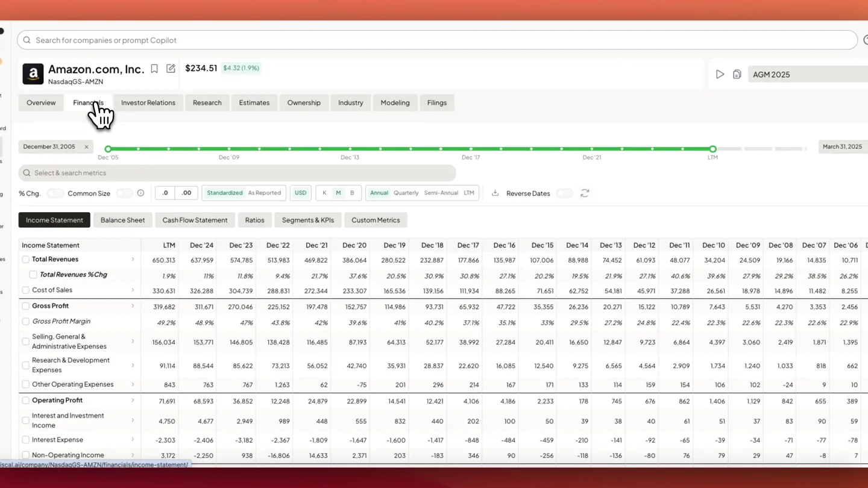Focus the Select & search metrics field

[x=237, y=174]
